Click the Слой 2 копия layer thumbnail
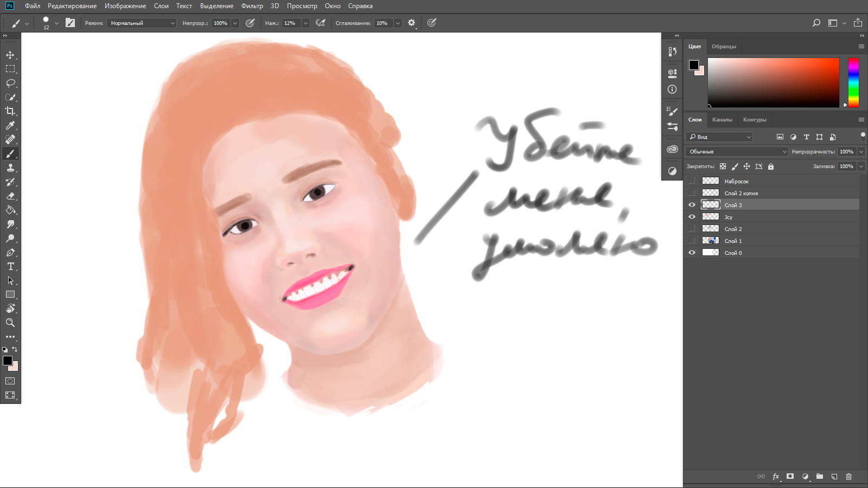The width and height of the screenshot is (868, 488). [x=710, y=193]
